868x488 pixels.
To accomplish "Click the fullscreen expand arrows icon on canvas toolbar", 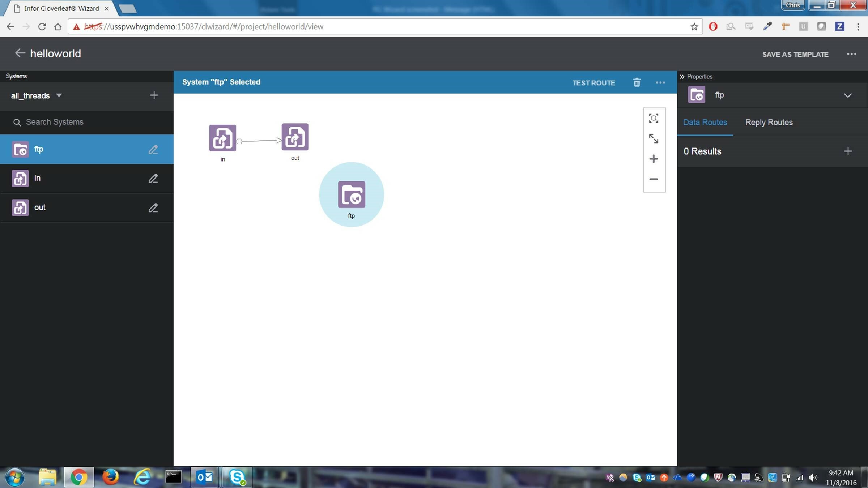I will click(654, 139).
